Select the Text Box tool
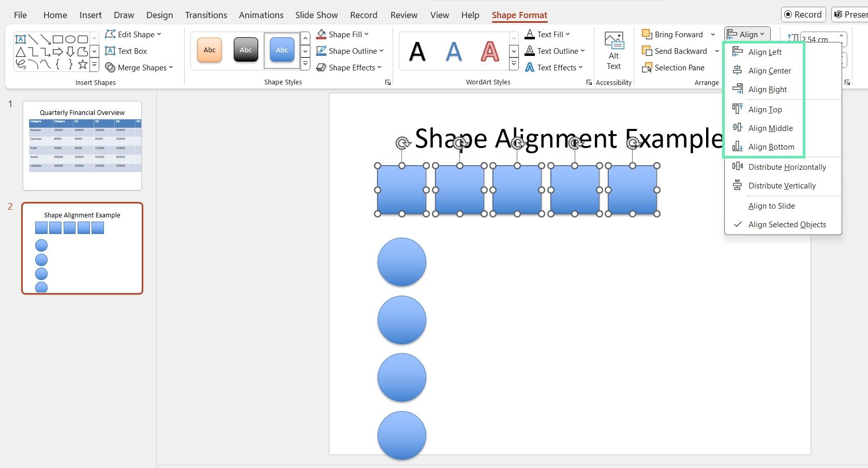 pyautogui.click(x=128, y=51)
